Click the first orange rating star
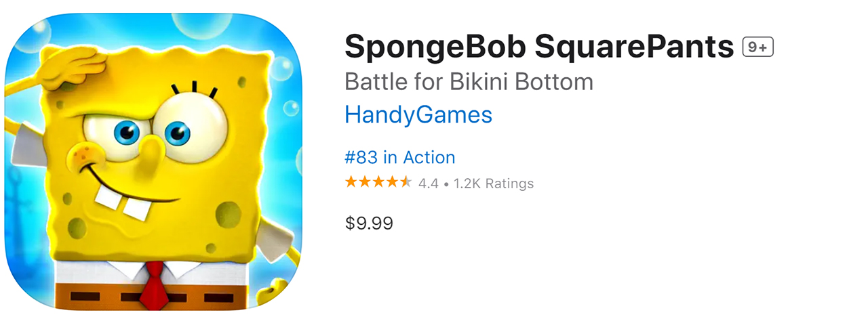This screenshot has width=868, height=323. tap(351, 182)
